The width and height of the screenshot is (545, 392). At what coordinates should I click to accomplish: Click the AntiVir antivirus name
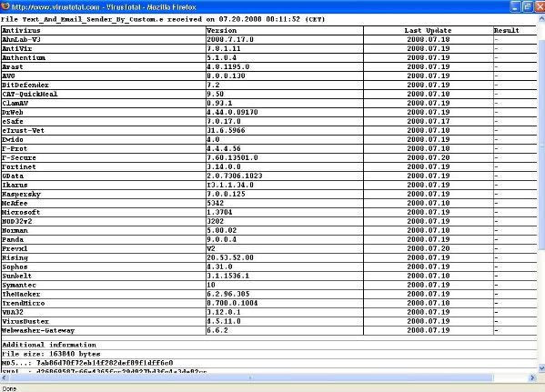click(x=17, y=48)
